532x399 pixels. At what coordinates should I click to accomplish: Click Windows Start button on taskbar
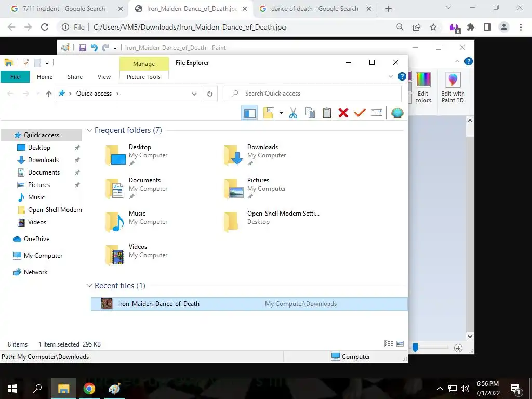pyautogui.click(x=12, y=389)
